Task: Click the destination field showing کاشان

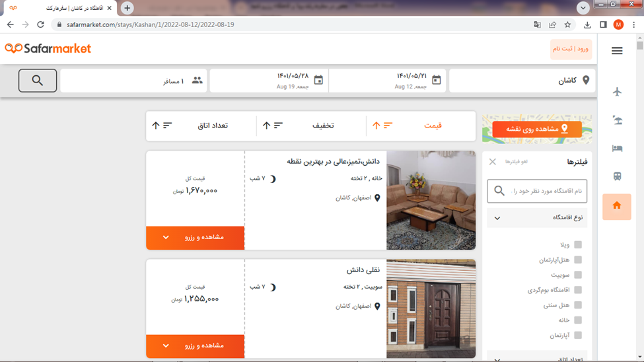Action: [x=522, y=81]
